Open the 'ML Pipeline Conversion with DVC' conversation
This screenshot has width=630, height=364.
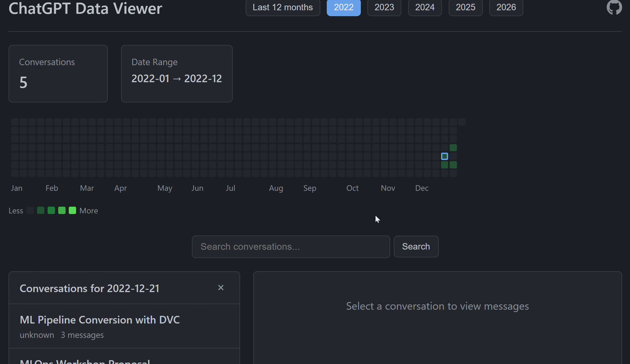click(x=100, y=320)
